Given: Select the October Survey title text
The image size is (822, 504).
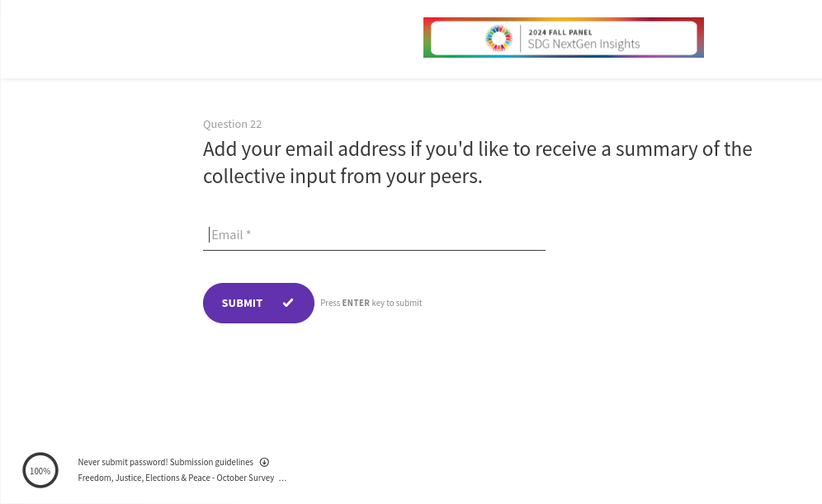Looking at the screenshot, I should click(x=176, y=478).
